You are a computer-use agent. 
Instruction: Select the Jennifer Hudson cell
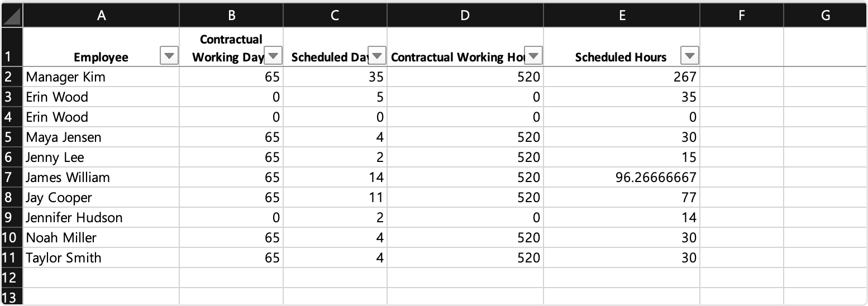pos(101,218)
